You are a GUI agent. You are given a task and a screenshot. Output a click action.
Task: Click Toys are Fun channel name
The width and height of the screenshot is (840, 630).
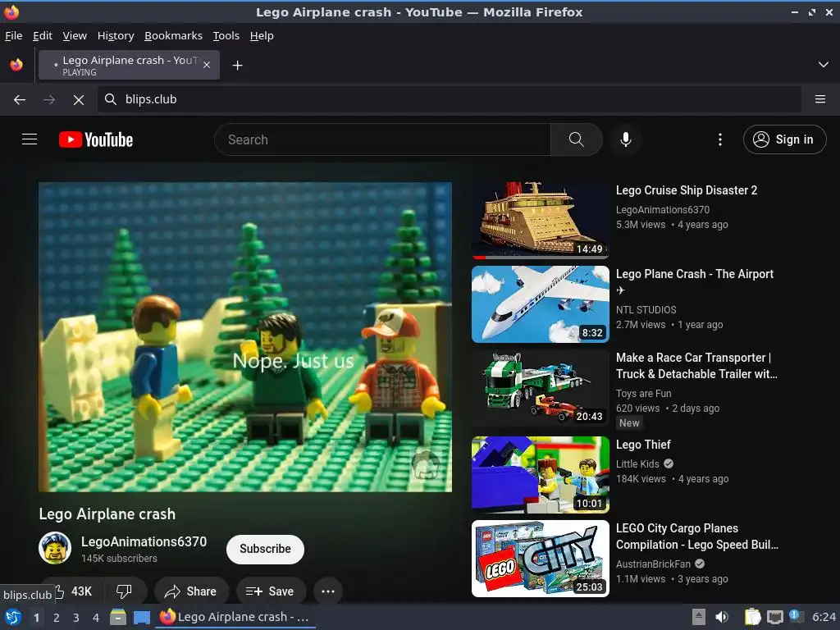coord(643,393)
